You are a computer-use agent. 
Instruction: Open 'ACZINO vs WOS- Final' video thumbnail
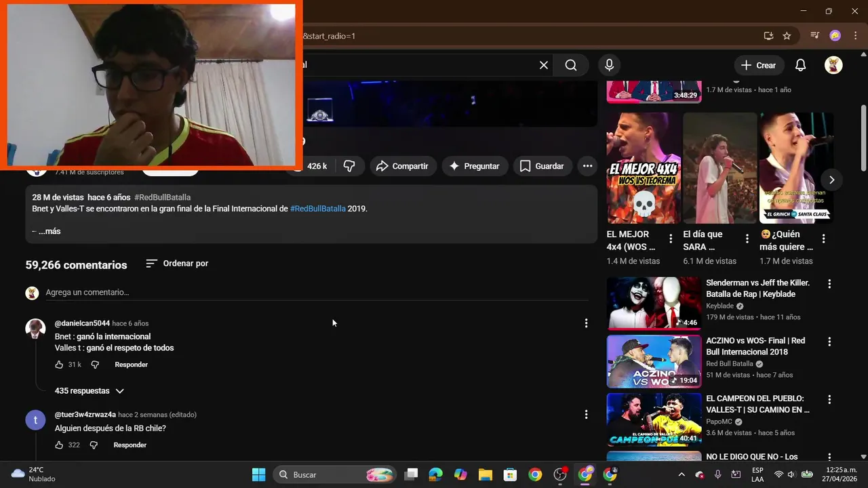click(x=654, y=361)
